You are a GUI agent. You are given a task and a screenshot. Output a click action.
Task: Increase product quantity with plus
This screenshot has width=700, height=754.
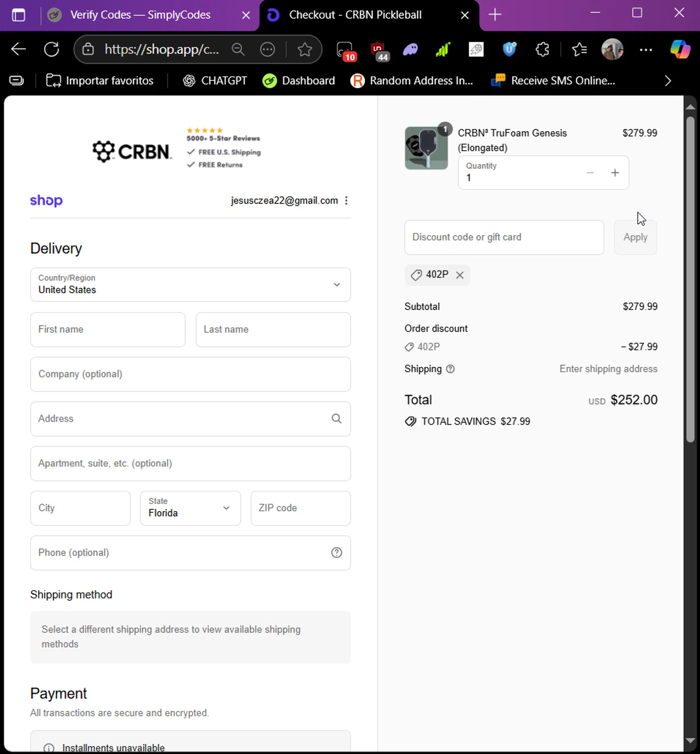click(615, 173)
